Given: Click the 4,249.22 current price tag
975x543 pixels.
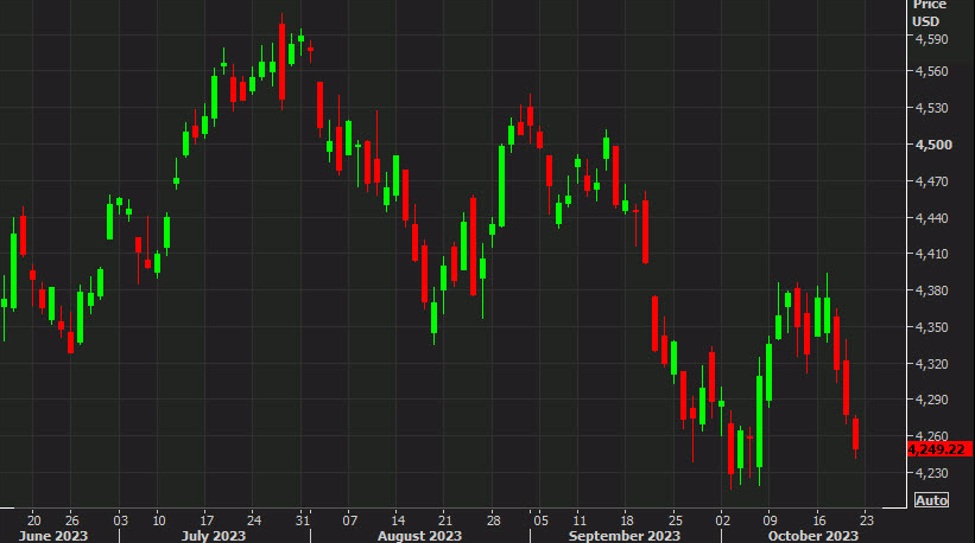Looking at the screenshot, I should point(940,449).
